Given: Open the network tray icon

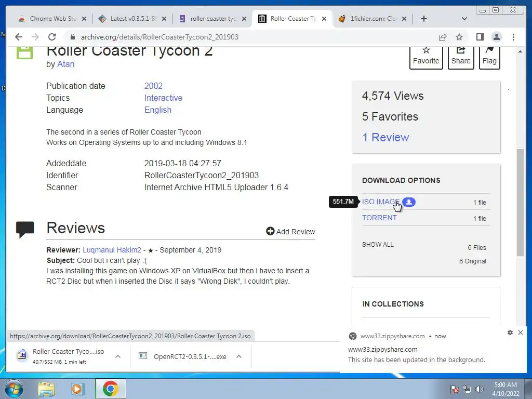Looking at the screenshot, I should 467,389.
